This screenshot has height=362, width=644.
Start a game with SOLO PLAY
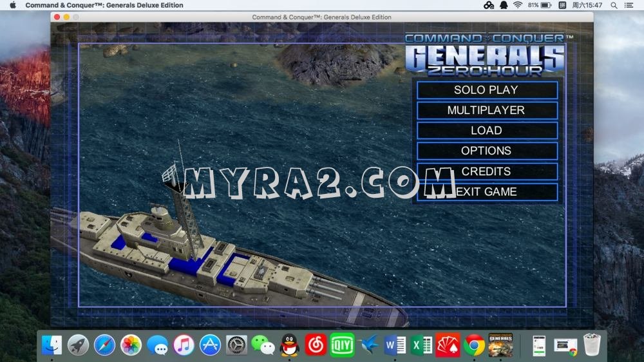point(487,90)
